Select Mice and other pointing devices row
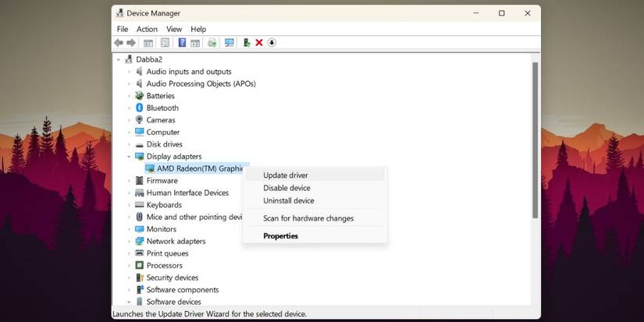This screenshot has width=644, height=322. click(195, 217)
